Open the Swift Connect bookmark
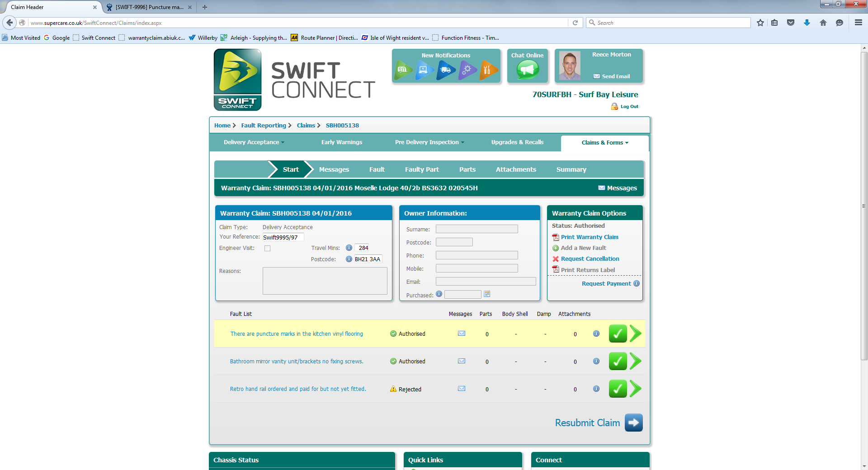Screen dimensions: 868x470 coord(94,38)
